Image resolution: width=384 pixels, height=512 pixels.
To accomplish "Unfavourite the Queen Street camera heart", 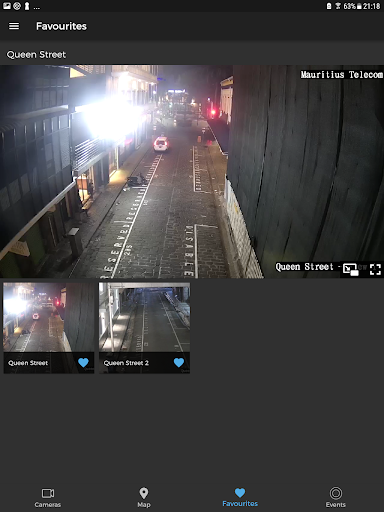I will coord(83,362).
